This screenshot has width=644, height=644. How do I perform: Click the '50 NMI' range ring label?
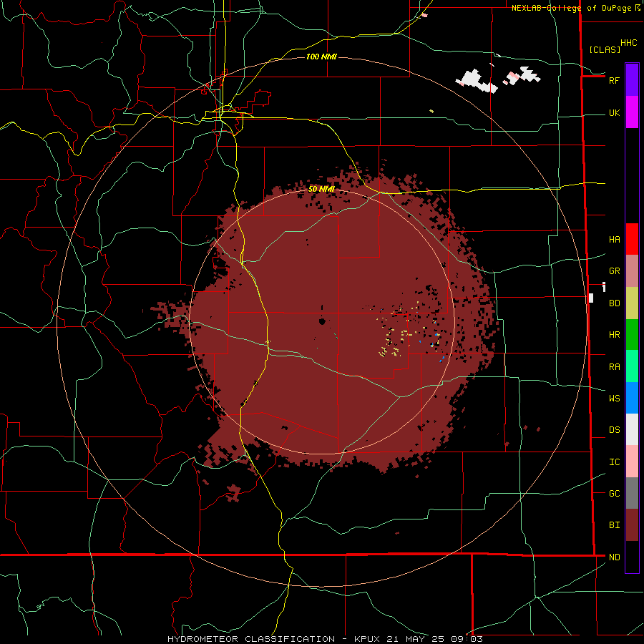(x=321, y=189)
